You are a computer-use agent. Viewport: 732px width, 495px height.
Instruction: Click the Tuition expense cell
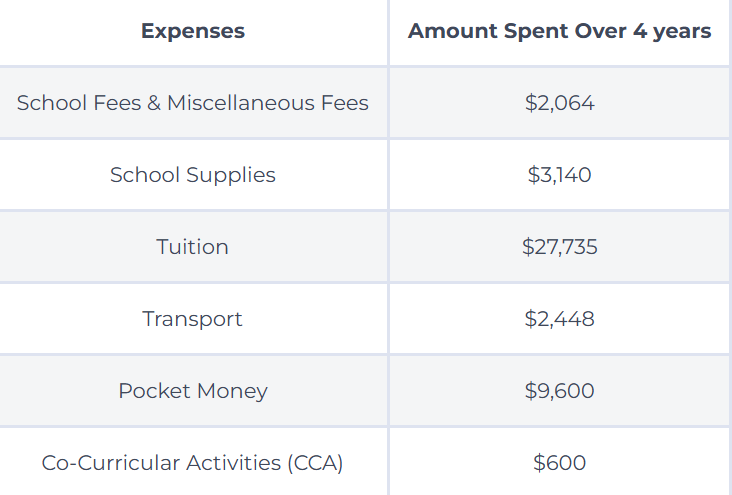192,247
